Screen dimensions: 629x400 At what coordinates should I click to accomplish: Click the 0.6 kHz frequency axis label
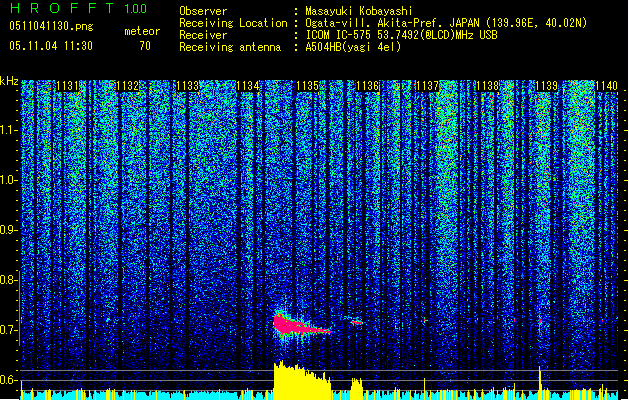pos(9,380)
